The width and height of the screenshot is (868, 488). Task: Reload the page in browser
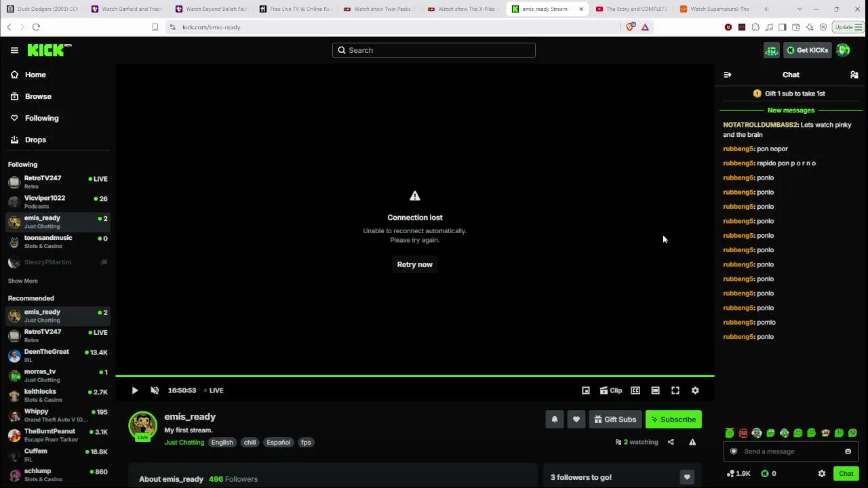(x=36, y=27)
